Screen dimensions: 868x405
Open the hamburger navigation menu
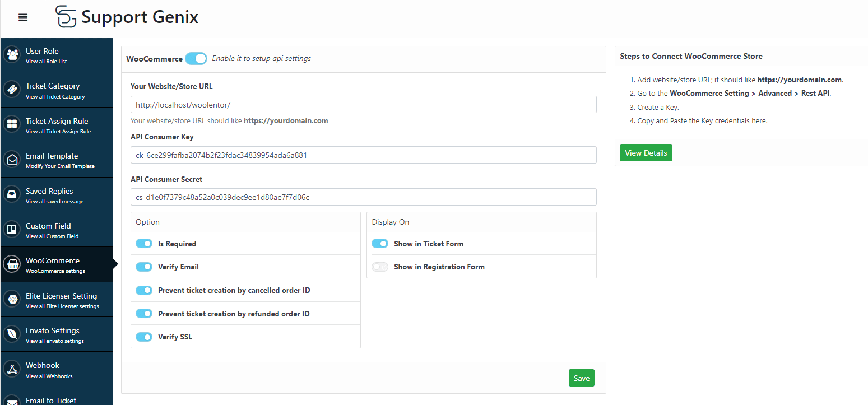point(22,17)
